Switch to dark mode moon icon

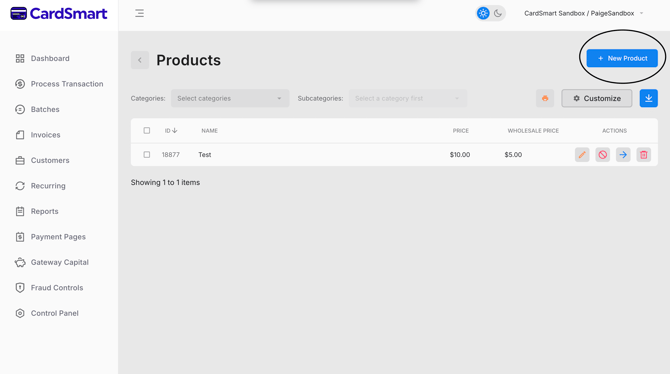498,13
